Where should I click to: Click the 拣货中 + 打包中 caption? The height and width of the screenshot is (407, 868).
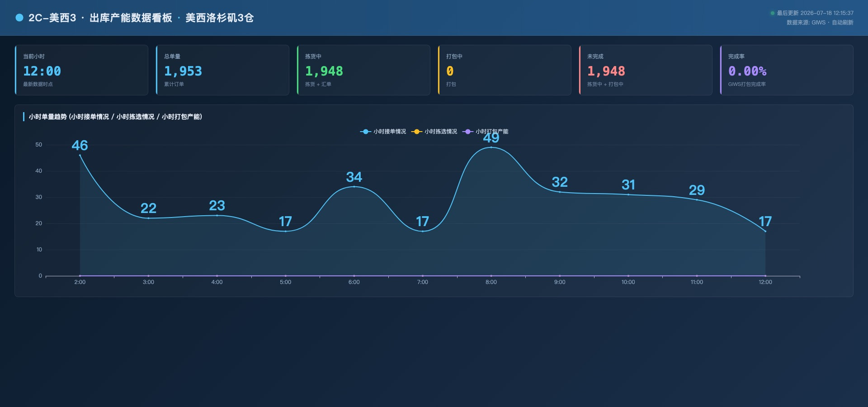605,84
